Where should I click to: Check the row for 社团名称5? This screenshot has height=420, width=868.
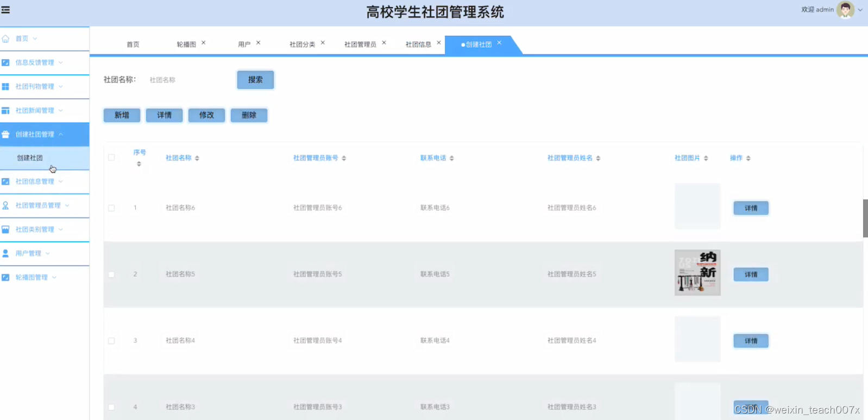pyautogui.click(x=111, y=274)
